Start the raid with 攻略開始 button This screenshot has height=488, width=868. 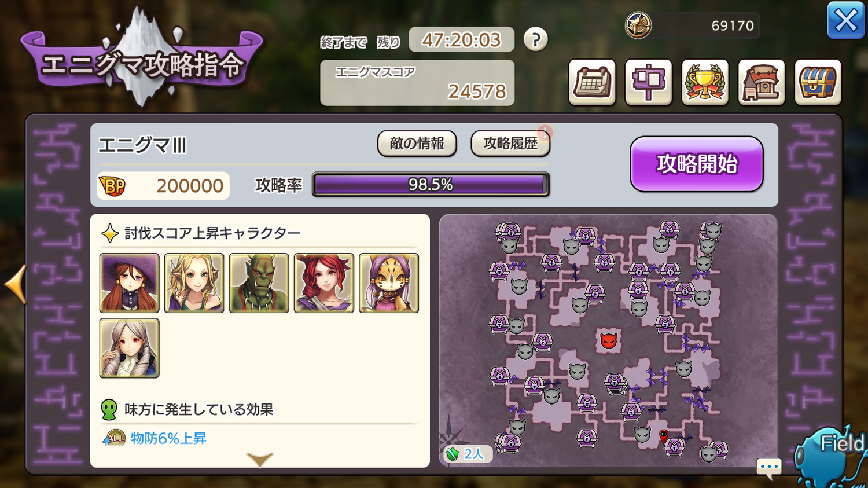tap(697, 164)
